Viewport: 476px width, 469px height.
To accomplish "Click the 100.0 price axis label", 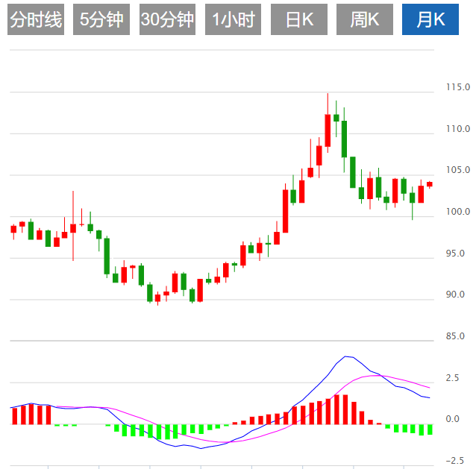I will 458,212.
